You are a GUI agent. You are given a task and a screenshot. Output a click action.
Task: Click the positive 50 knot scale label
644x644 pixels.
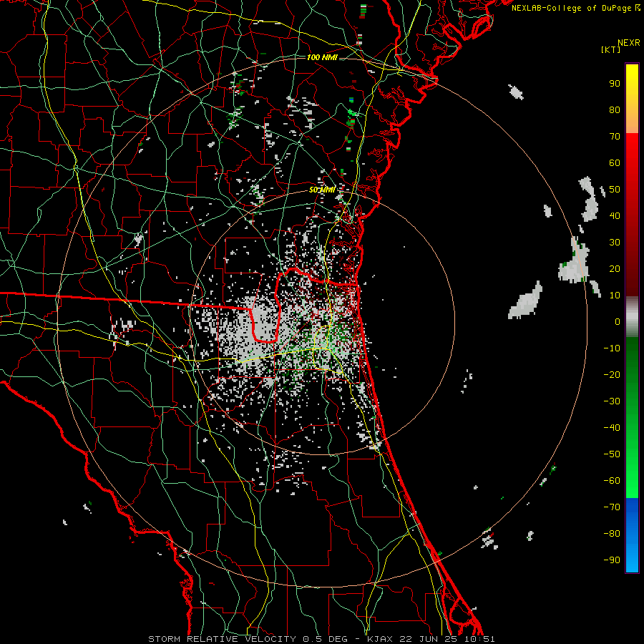click(x=615, y=190)
